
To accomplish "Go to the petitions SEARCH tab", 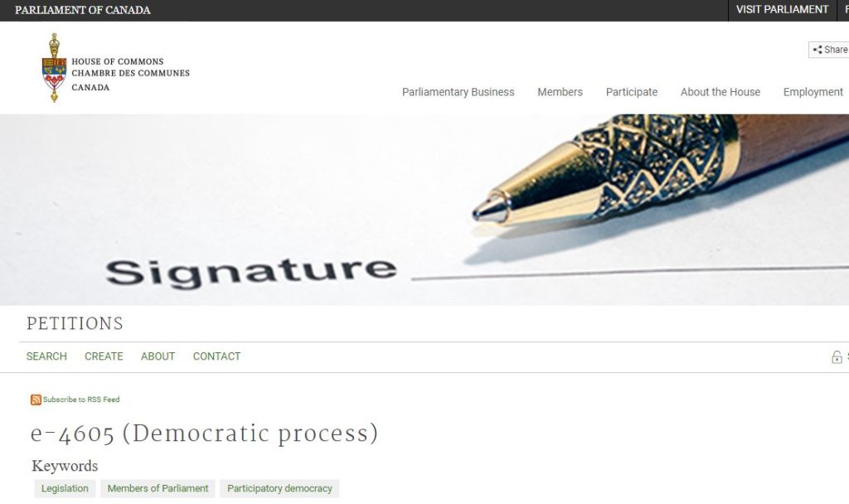I will coord(46,356).
